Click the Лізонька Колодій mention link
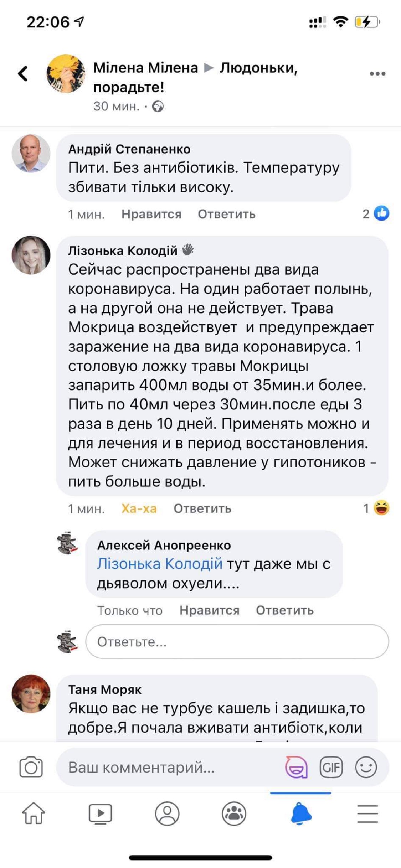This screenshot has height=868, width=401. click(160, 564)
